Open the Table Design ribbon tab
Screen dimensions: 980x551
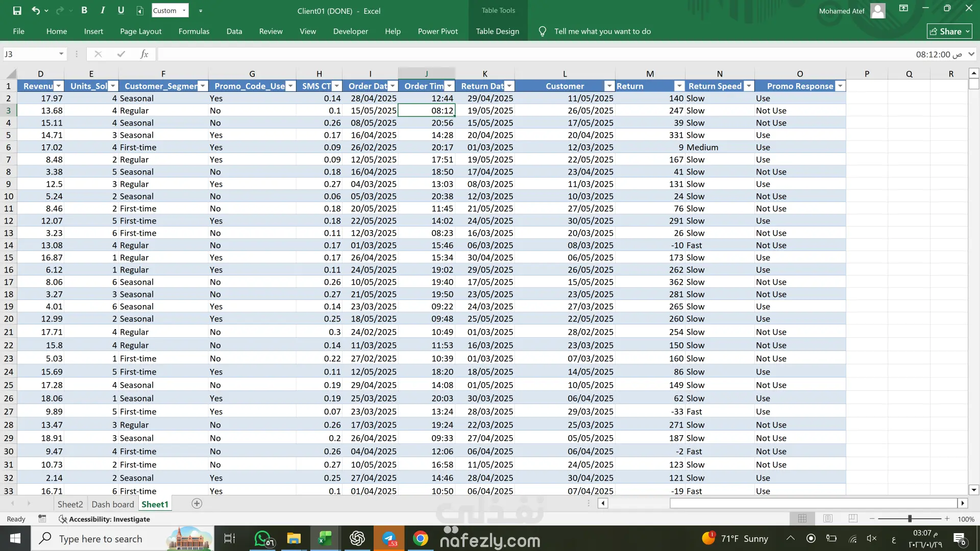point(497,31)
